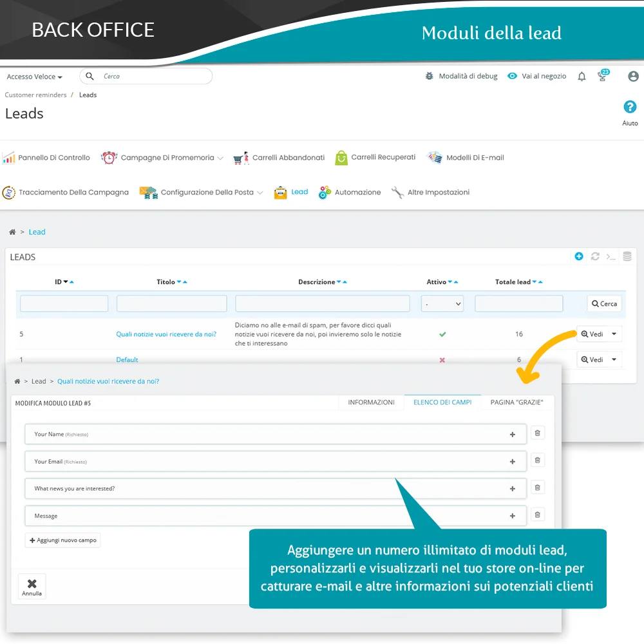
Task: Click the user profile icon
Action: 633,76
